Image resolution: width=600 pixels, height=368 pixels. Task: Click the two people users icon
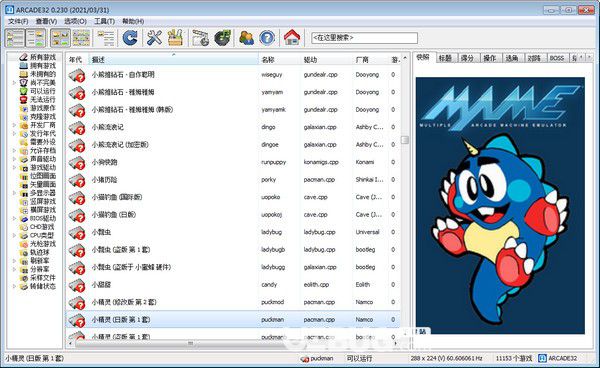click(246, 38)
